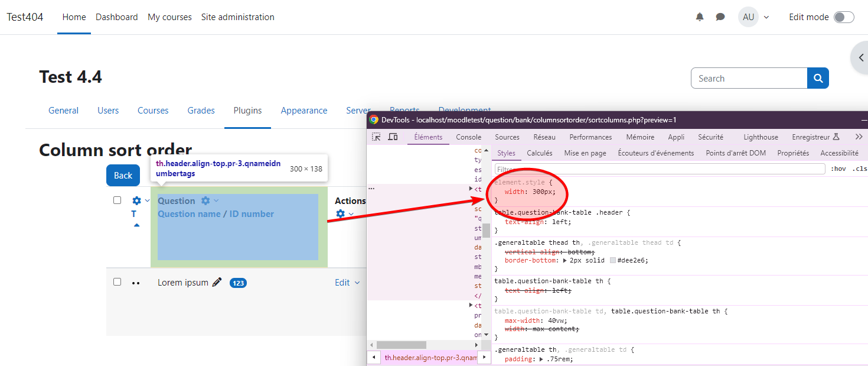
Task: Activate the DevTools inspect element picker
Action: tap(376, 137)
